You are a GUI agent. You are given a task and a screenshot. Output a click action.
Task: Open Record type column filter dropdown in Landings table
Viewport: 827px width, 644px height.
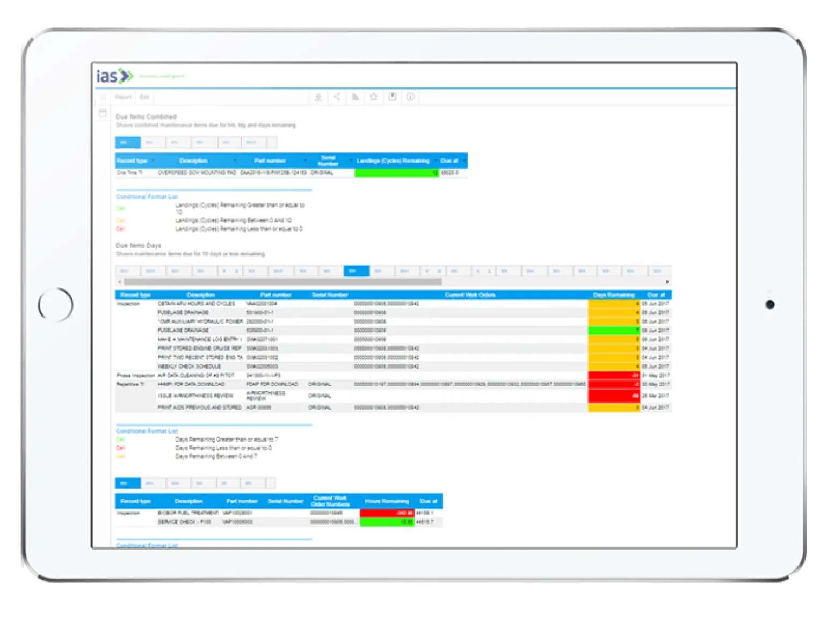(x=153, y=161)
